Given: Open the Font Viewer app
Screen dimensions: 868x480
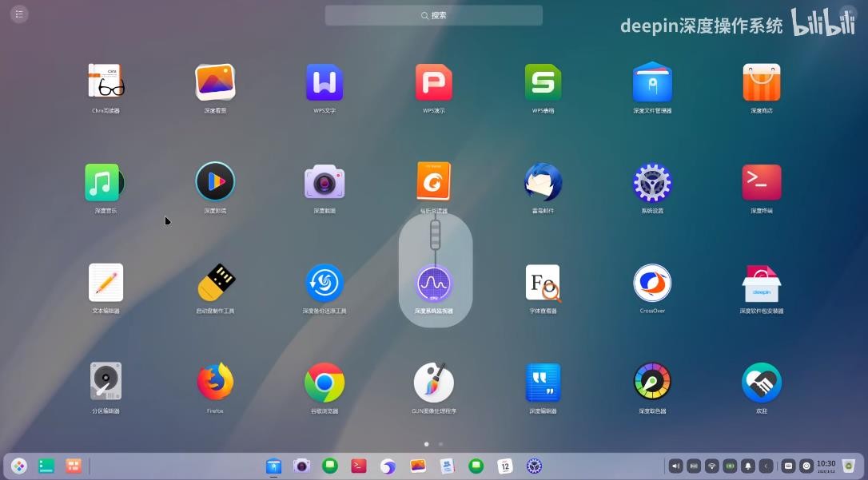Looking at the screenshot, I should [543, 284].
